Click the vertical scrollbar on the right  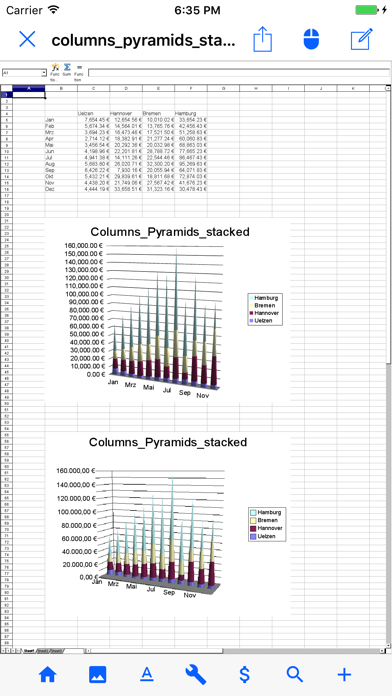click(388, 367)
